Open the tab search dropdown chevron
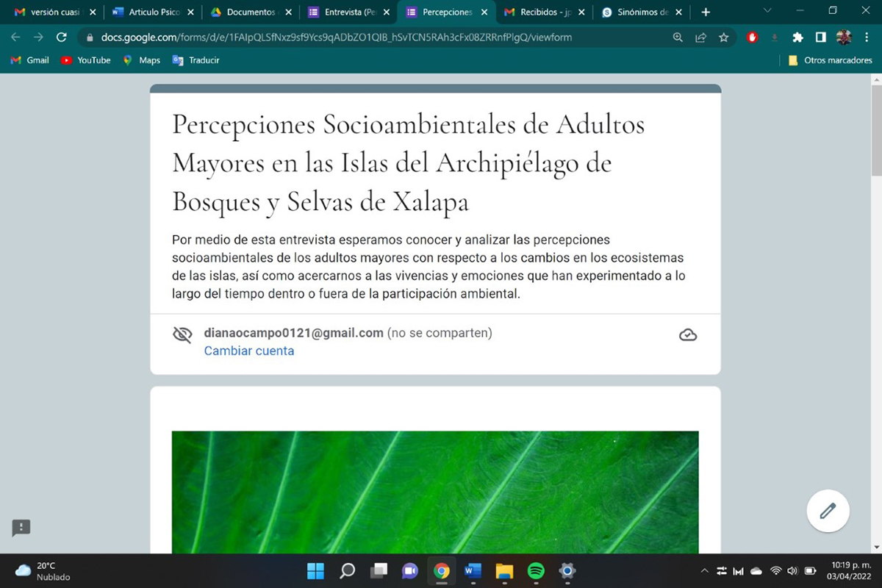This screenshot has height=588, width=882. (x=767, y=11)
